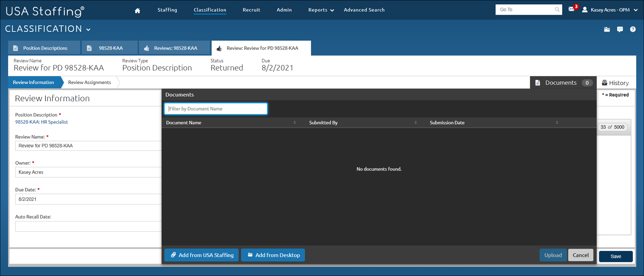Image resolution: width=644 pixels, height=276 pixels.
Task: Save the review information
Action: 616,256
